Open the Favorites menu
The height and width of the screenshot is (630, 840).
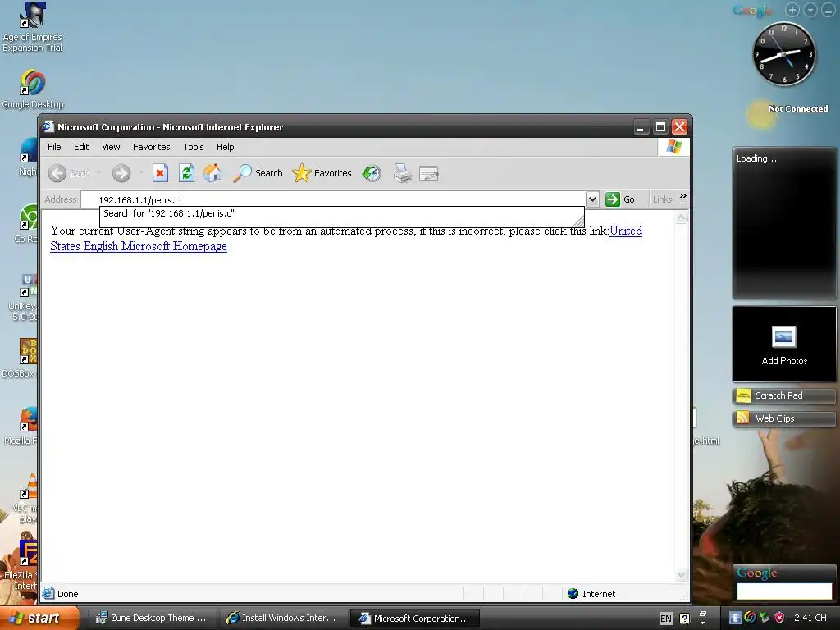point(152,147)
